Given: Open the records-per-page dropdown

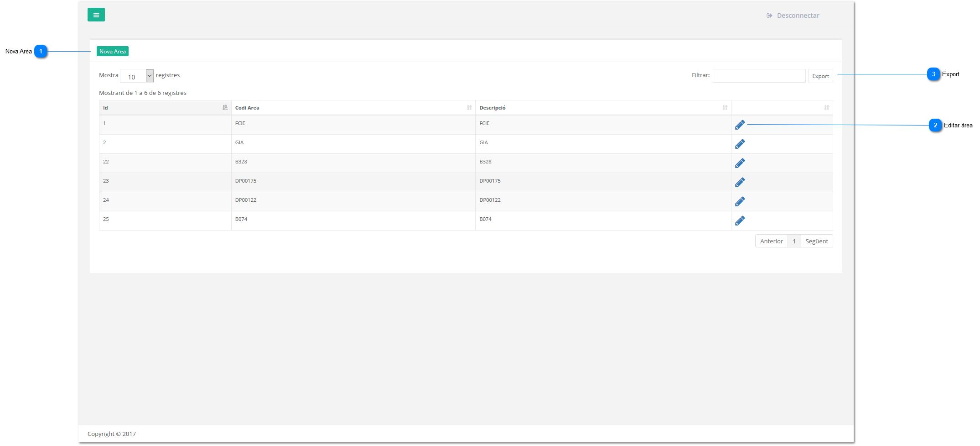Looking at the screenshot, I should 137,76.
